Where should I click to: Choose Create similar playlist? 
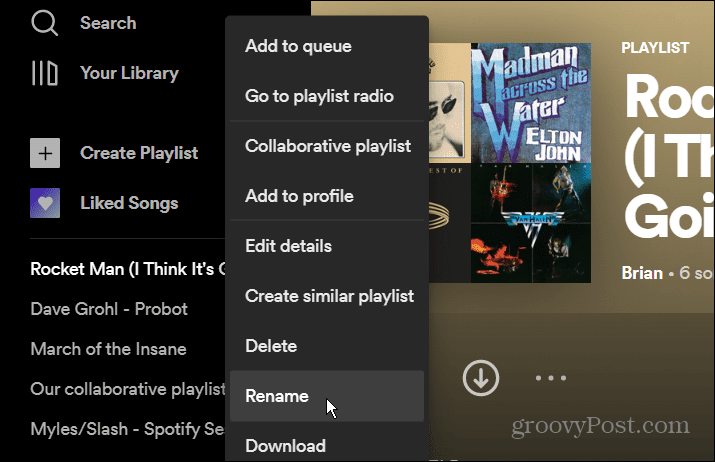329,296
